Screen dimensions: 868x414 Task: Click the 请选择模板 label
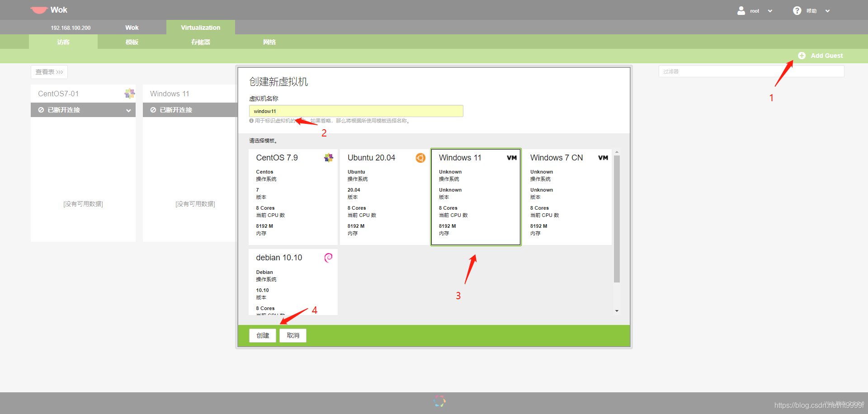tap(263, 141)
